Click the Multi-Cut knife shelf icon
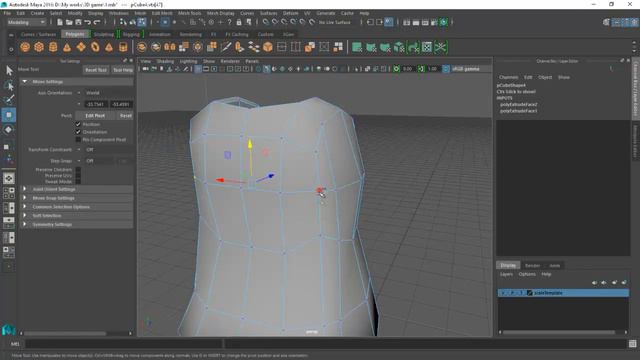The width and height of the screenshot is (640, 360). [x=226, y=47]
